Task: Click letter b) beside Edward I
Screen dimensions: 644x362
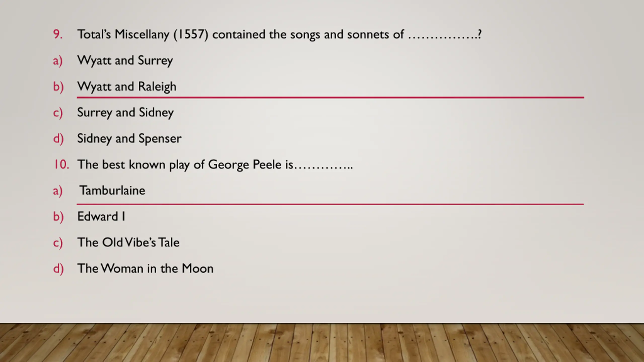Action: pyautogui.click(x=58, y=217)
